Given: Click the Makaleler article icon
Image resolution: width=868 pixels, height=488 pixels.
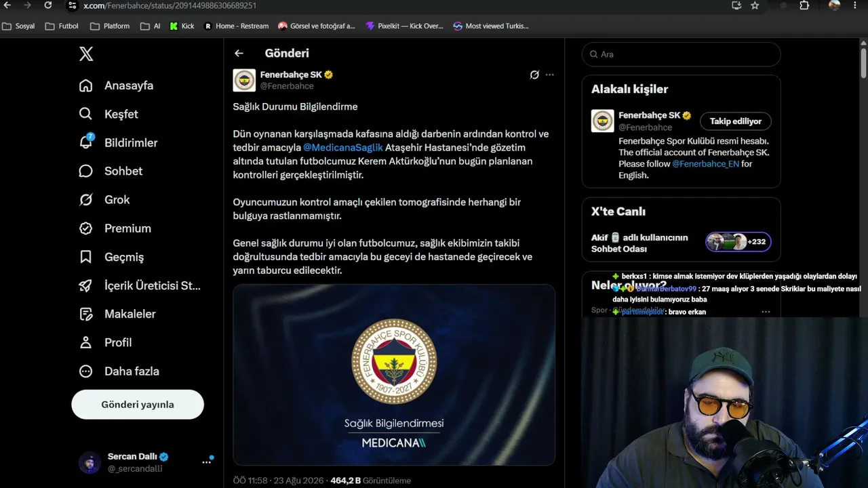Looking at the screenshot, I should click(85, 314).
